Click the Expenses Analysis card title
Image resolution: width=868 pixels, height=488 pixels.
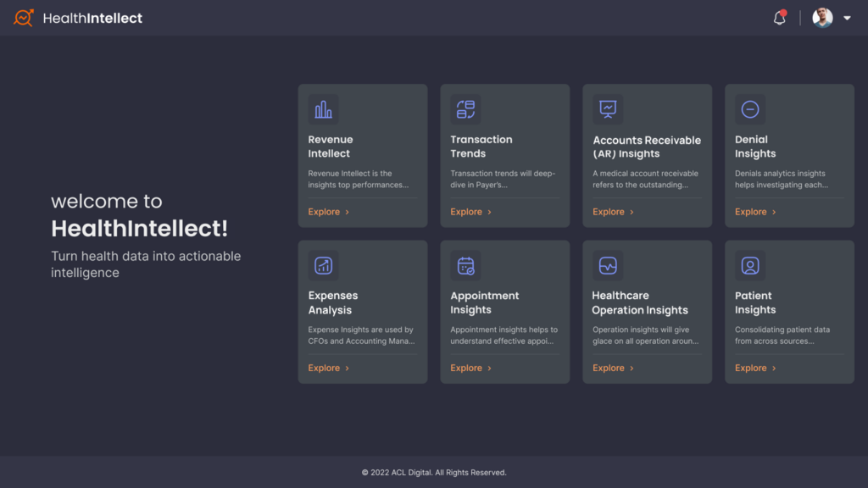pos(332,302)
